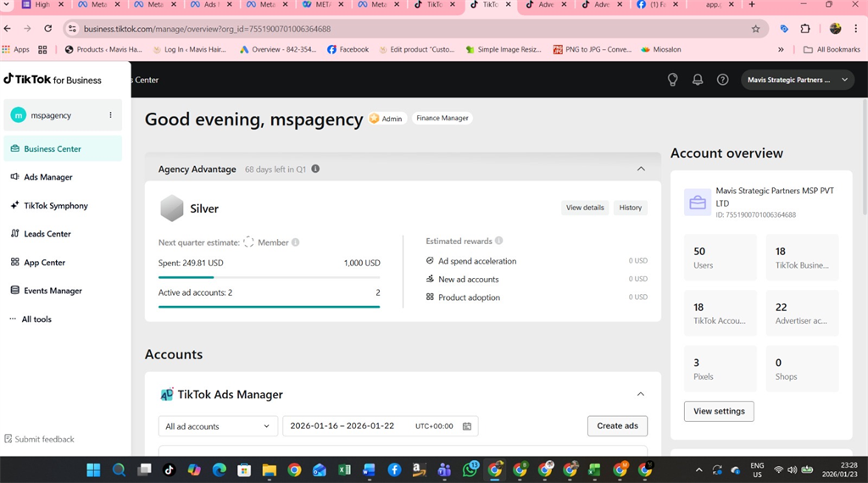
Task: Click the lightbulb tips icon in header
Action: (672, 80)
